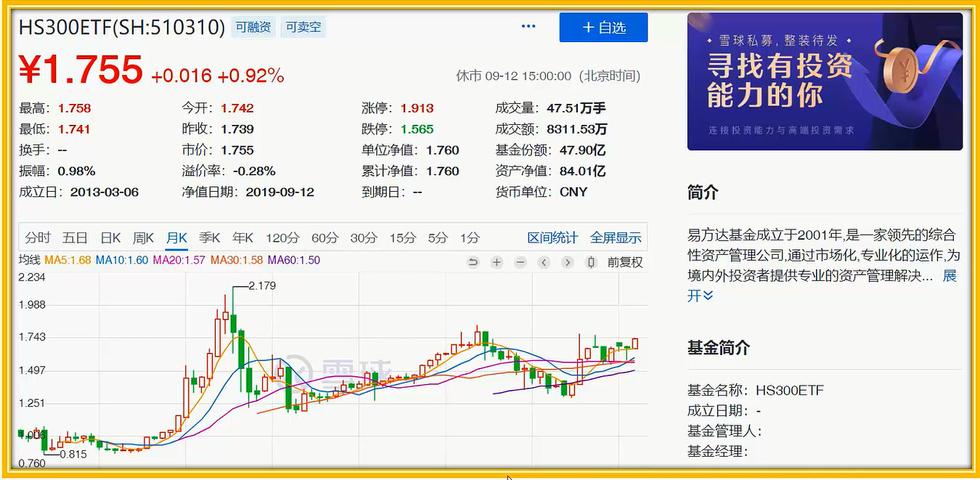Screen dimensions: 980x480
Task: Click the MA30:1.58 moving average label
Action: [236, 260]
